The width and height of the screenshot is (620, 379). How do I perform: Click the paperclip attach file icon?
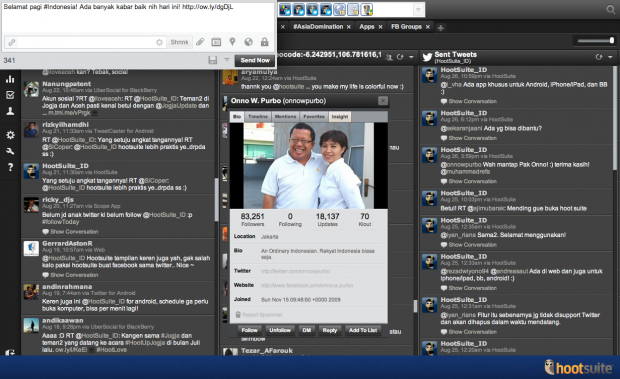(x=200, y=42)
